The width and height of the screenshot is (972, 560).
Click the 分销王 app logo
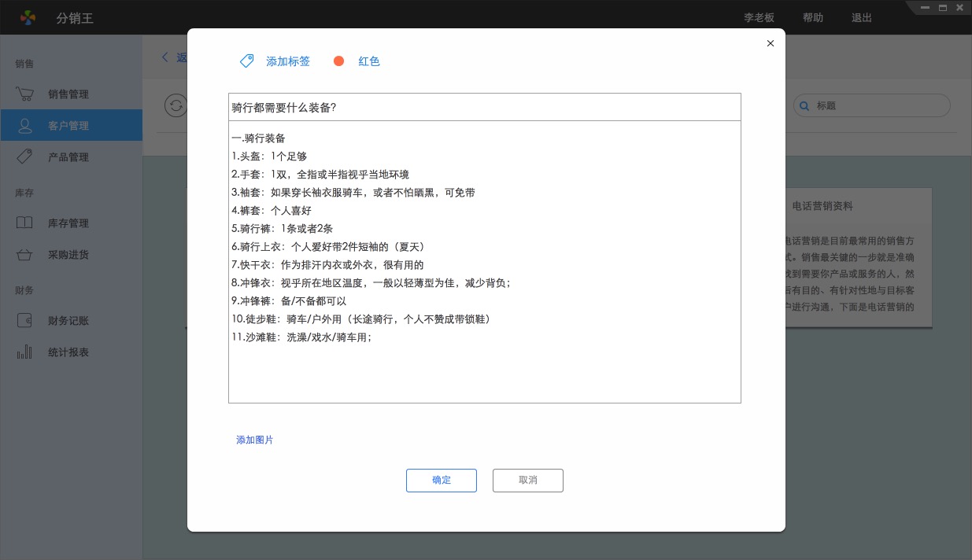(28, 17)
